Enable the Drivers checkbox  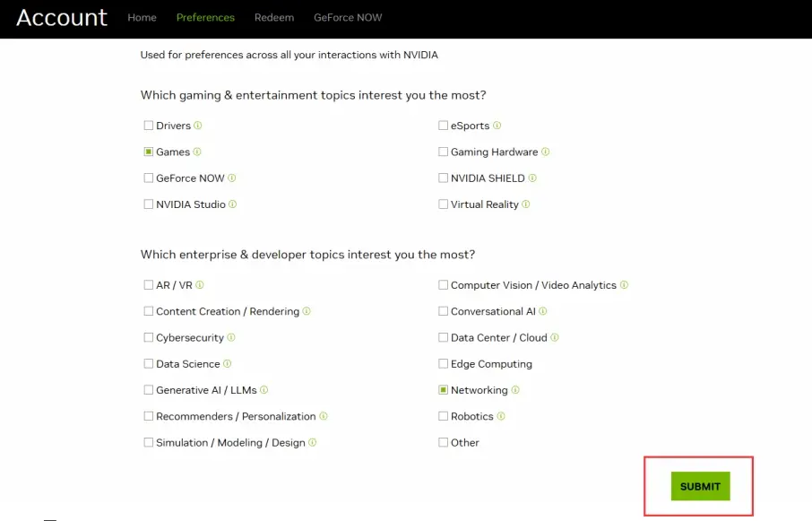(x=149, y=126)
